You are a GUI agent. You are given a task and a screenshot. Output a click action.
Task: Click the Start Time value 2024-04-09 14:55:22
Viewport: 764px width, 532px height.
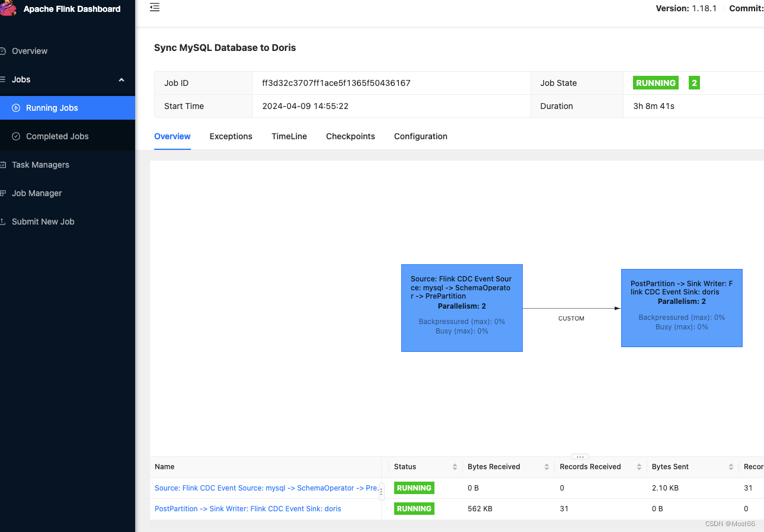pyautogui.click(x=305, y=106)
